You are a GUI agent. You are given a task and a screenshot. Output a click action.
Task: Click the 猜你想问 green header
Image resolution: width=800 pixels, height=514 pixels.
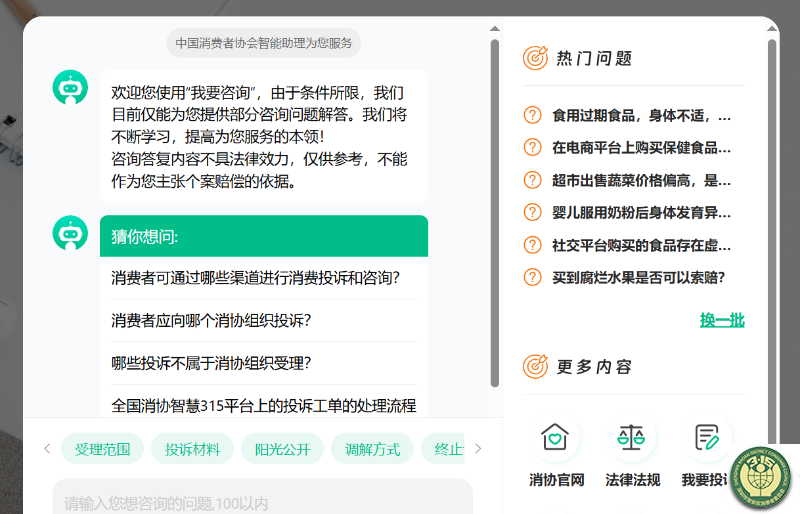click(x=264, y=236)
